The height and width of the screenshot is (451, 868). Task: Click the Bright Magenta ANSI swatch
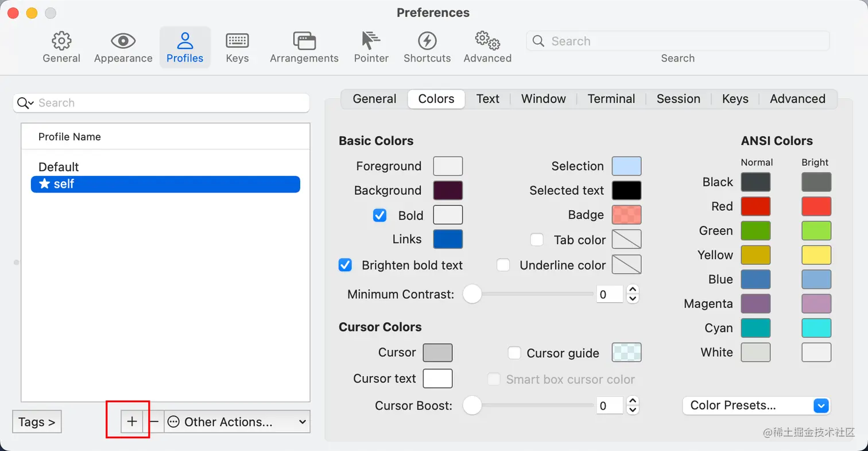[816, 303]
